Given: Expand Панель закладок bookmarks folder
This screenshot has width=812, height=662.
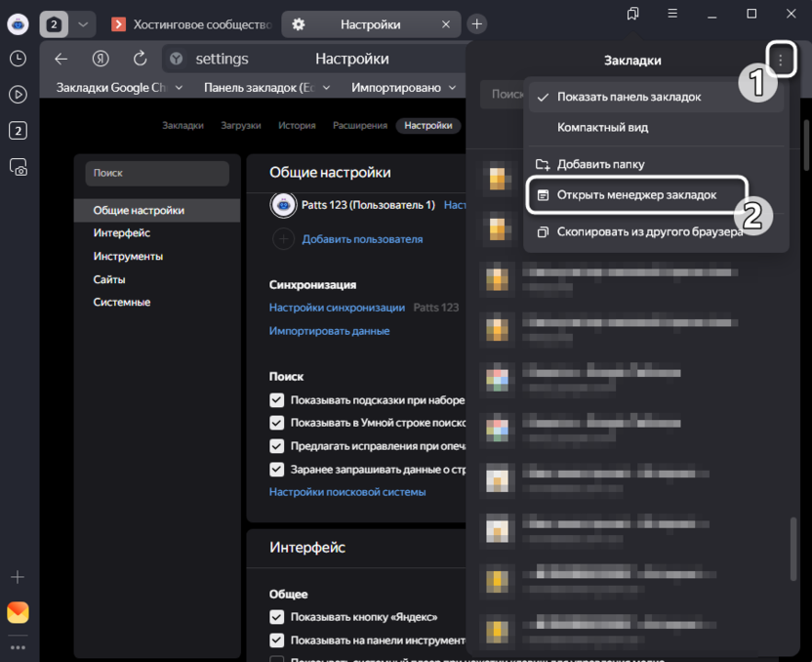Looking at the screenshot, I should pyautogui.click(x=266, y=88).
